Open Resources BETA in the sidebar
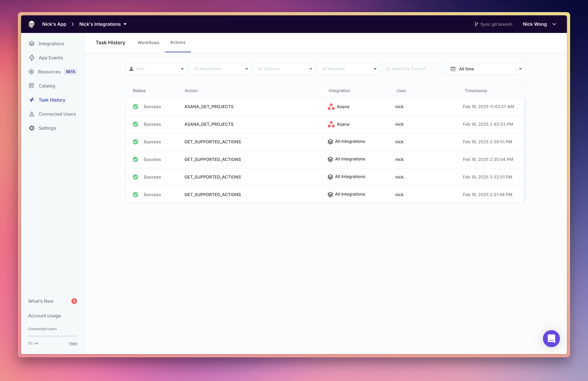The height and width of the screenshot is (381, 588). coord(53,72)
